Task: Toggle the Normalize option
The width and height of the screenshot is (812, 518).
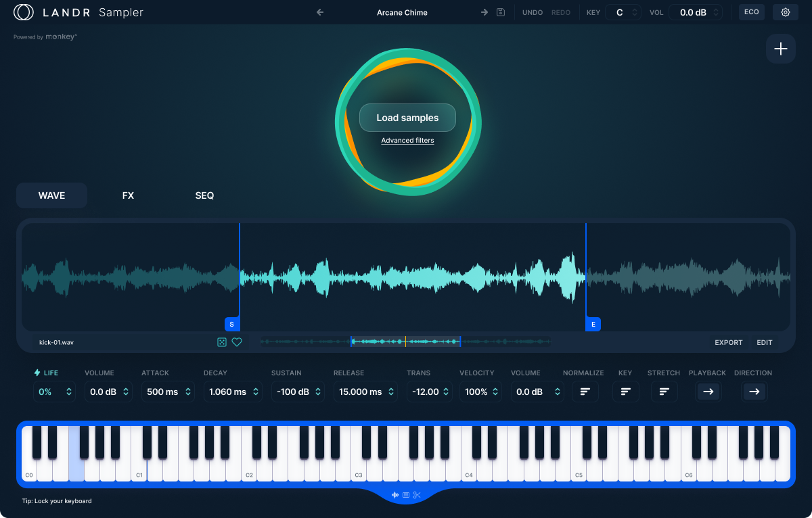Action: coord(585,391)
